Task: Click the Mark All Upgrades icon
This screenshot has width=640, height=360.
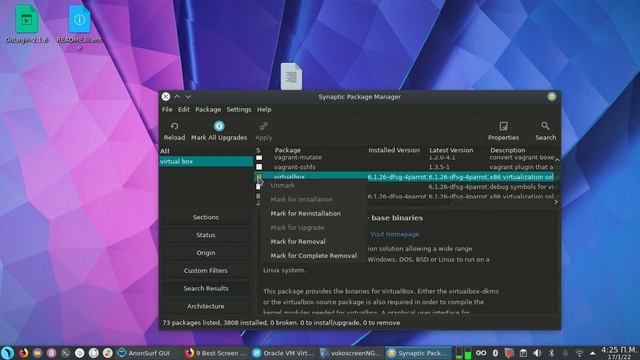Action: [219, 126]
